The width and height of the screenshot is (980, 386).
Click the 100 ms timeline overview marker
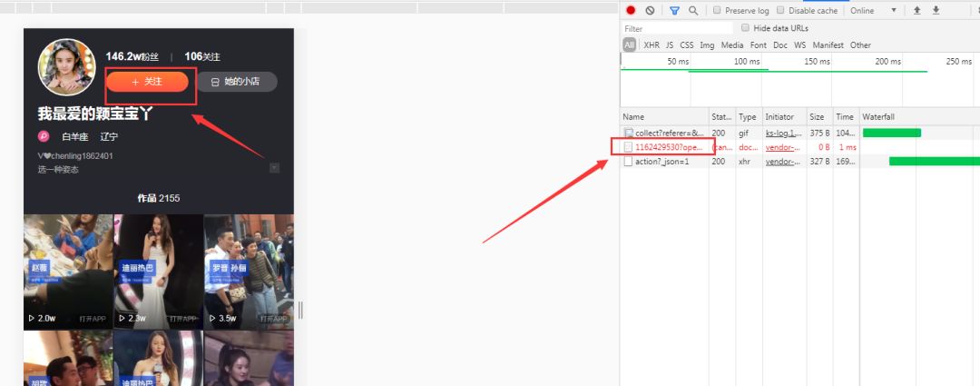pos(747,62)
